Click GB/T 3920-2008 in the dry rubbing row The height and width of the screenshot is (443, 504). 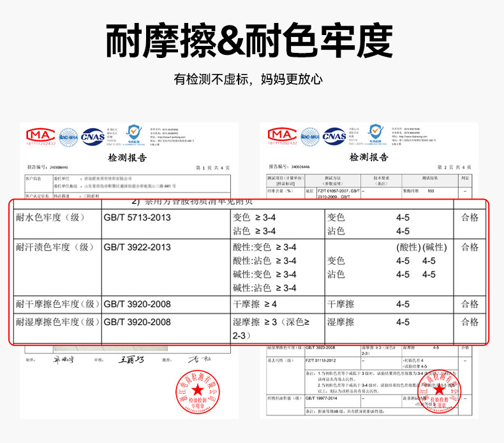click(x=137, y=304)
